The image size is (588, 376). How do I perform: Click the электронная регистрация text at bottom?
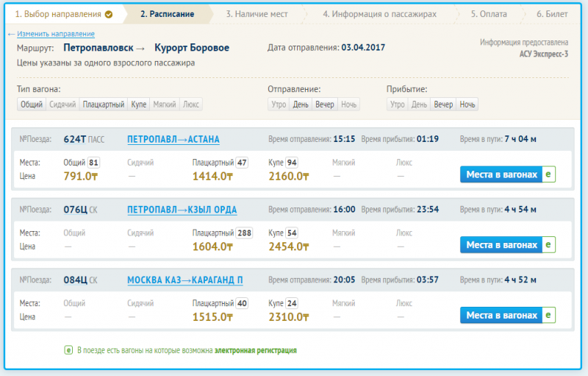click(x=255, y=350)
